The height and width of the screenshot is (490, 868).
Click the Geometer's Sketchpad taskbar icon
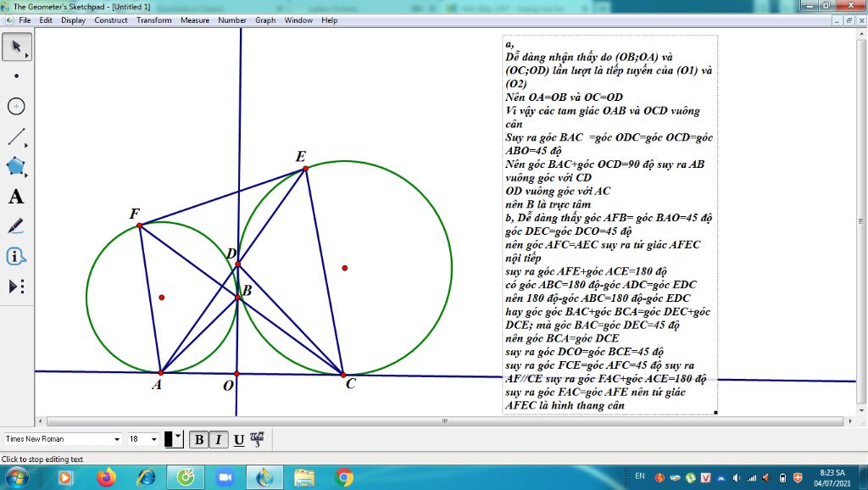click(x=264, y=477)
